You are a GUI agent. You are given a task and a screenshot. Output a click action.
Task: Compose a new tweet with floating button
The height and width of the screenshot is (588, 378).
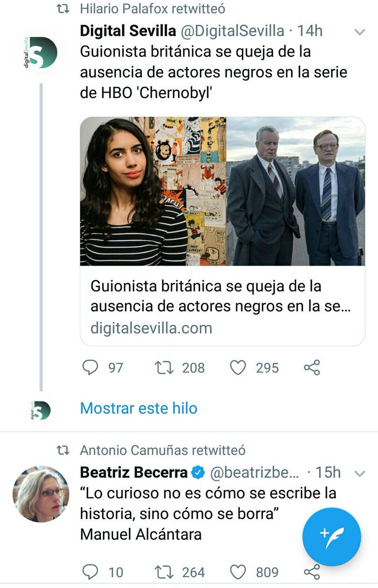coord(331,537)
